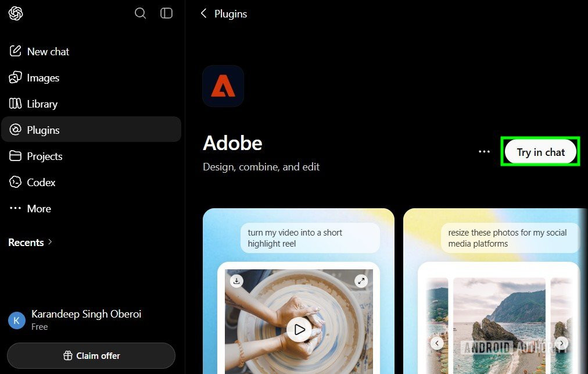The image size is (588, 374).
Task: Select Plugins in the sidebar
Action: (91, 130)
